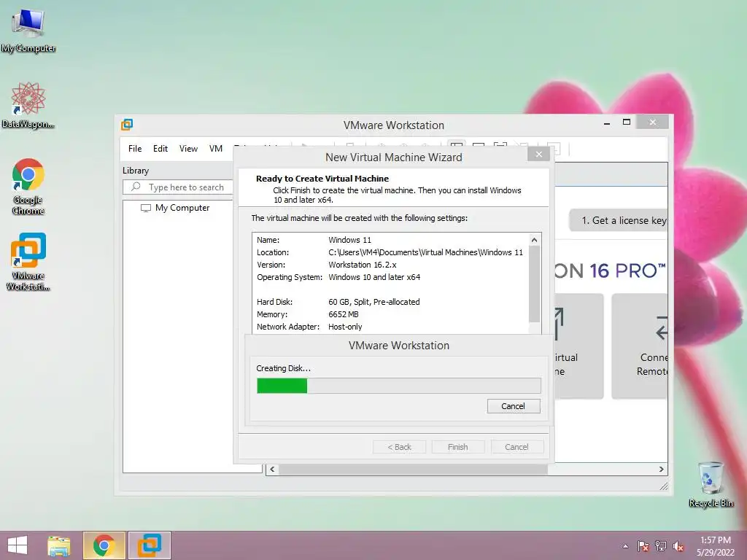Screen dimensions: 747x560
Task: Click the Host-only network adapter value
Action: pos(345,327)
